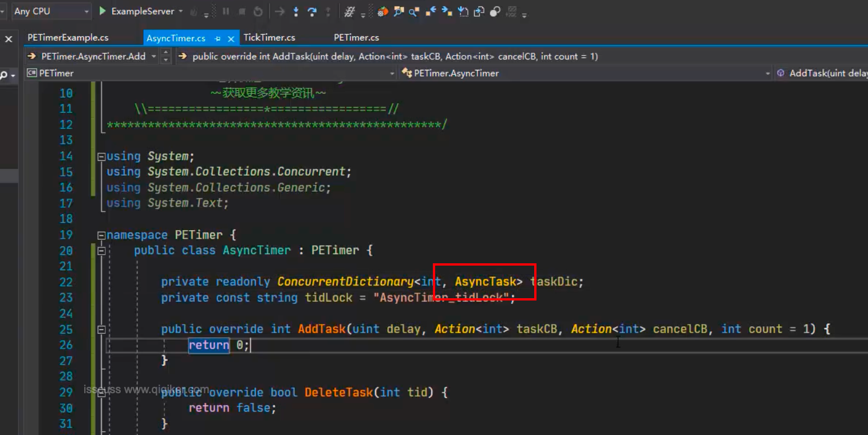Close the left side panel with X
This screenshot has height=435, width=868.
[9, 39]
